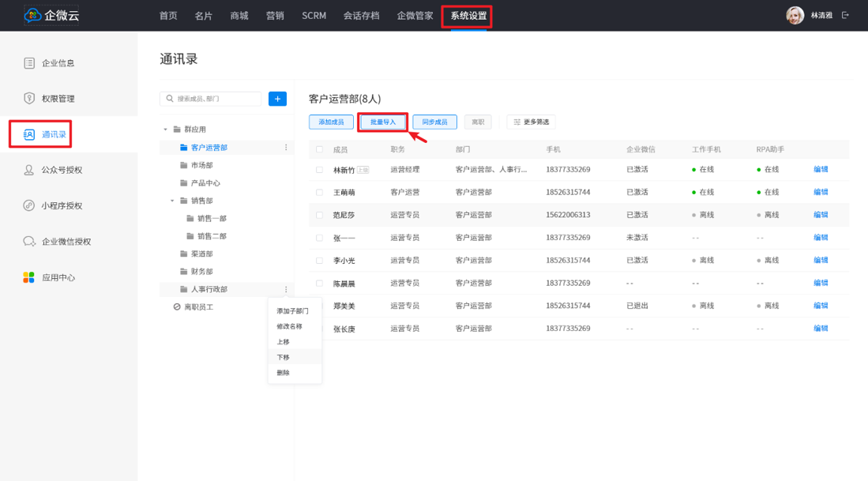
Task: Click the blue plus add-department button
Action: click(277, 99)
